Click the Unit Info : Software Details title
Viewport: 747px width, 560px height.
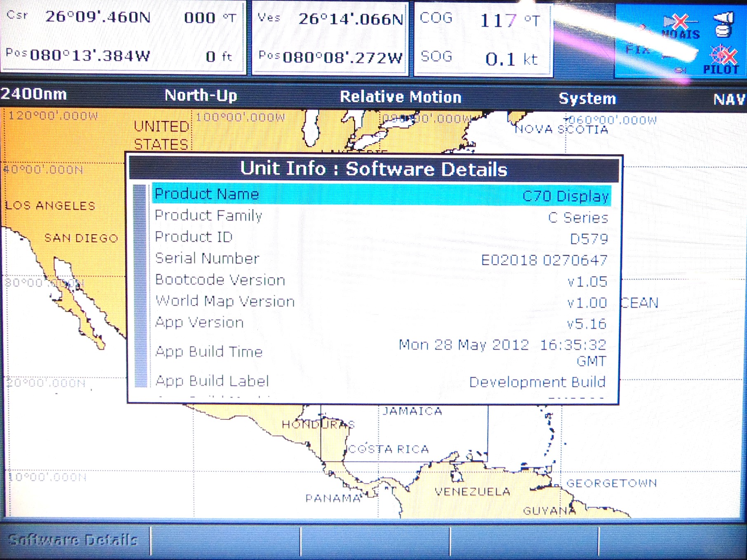pos(374,169)
